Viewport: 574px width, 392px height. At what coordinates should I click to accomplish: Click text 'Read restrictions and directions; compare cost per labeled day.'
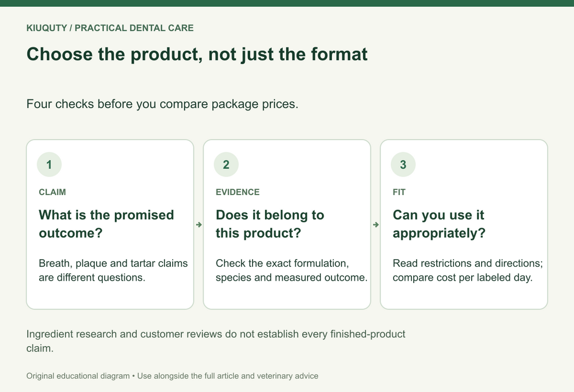tap(468, 270)
